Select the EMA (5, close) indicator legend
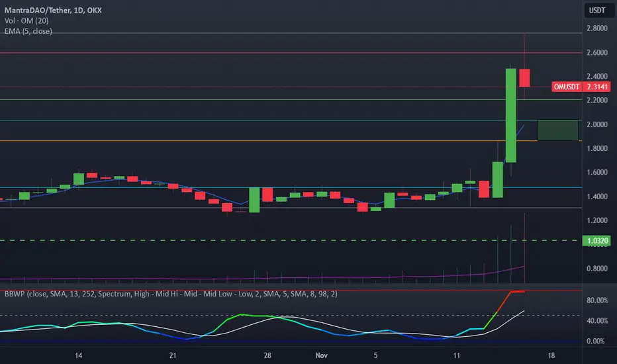This screenshot has height=364, width=617. [x=28, y=31]
